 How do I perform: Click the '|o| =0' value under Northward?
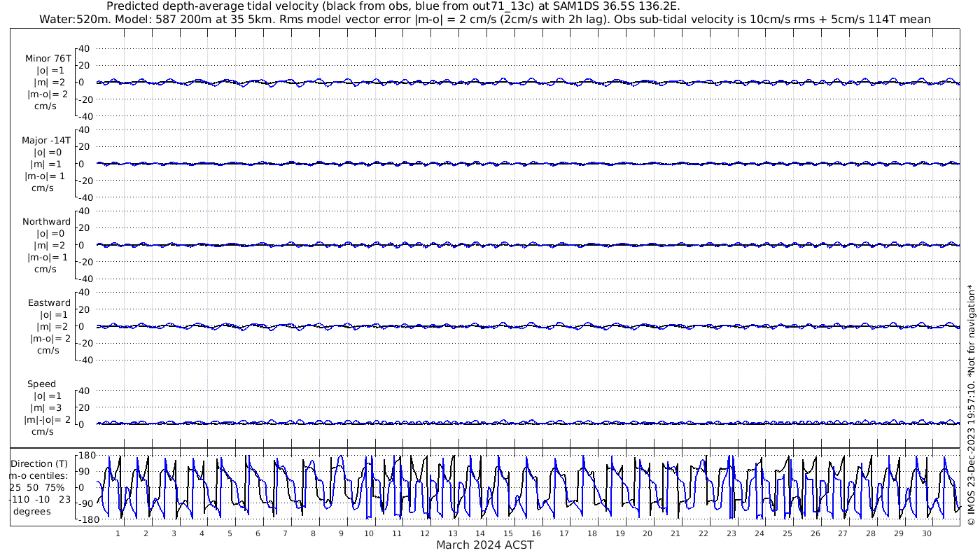50,234
